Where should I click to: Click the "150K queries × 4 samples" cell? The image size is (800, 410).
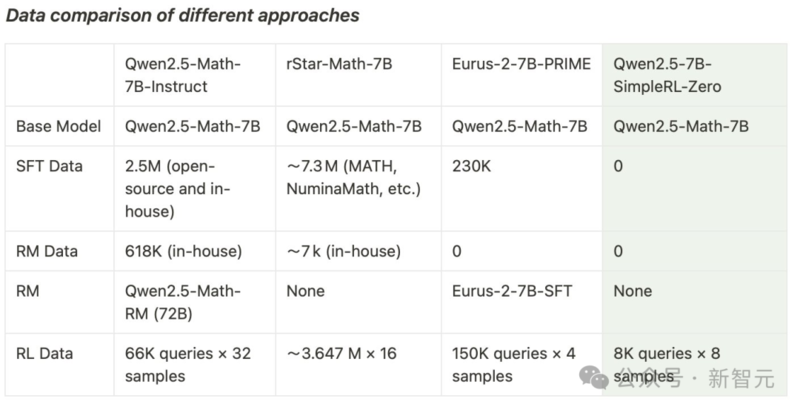click(513, 364)
